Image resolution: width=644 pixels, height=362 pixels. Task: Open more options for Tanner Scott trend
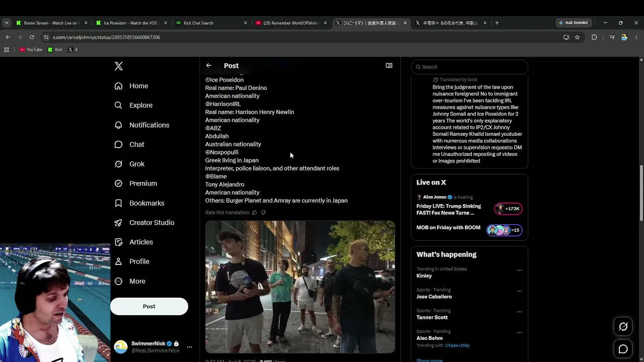519,312
